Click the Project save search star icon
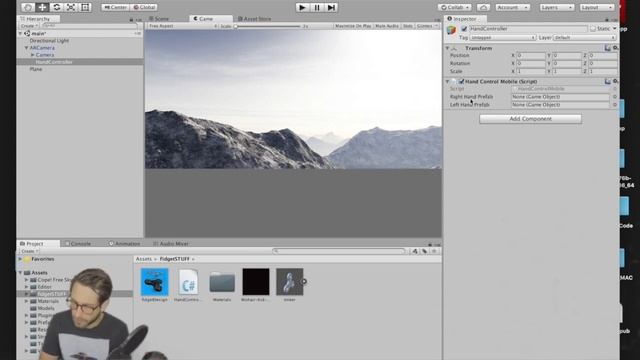The image size is (640, 360). coord(434,251)
